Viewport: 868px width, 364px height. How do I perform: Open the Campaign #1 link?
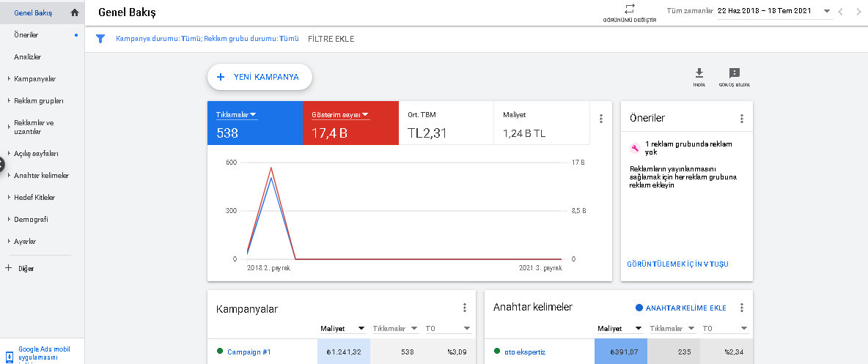pos(249,352)
